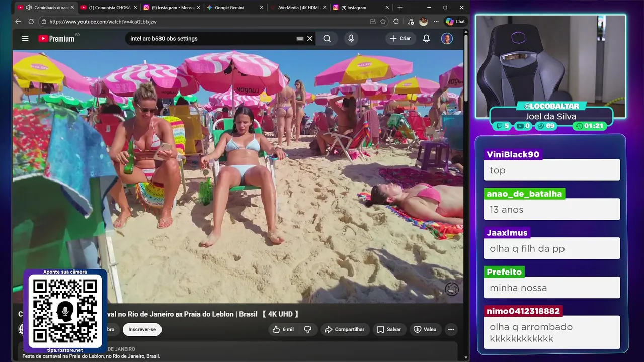Open a new browser tab
This screenshot has width=644, height=362.
tap(400, 8)
